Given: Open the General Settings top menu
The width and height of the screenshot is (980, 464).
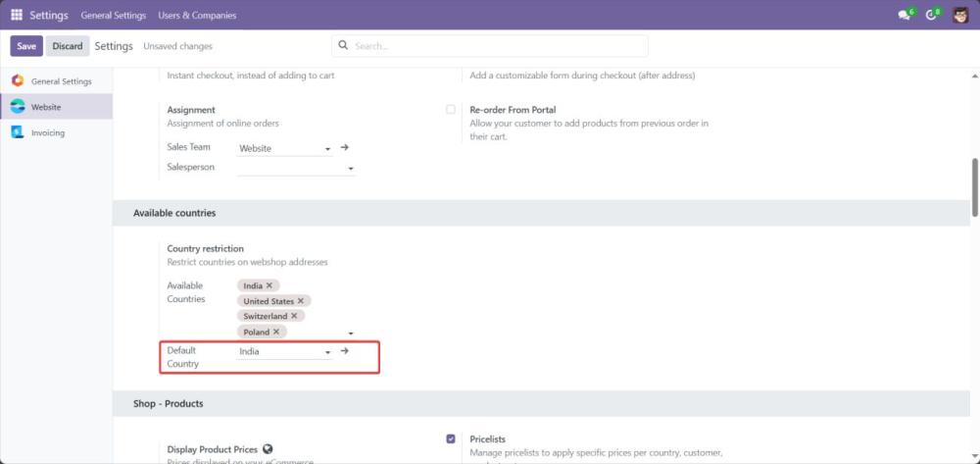Looking at the screenshot, I should (113, 15).
